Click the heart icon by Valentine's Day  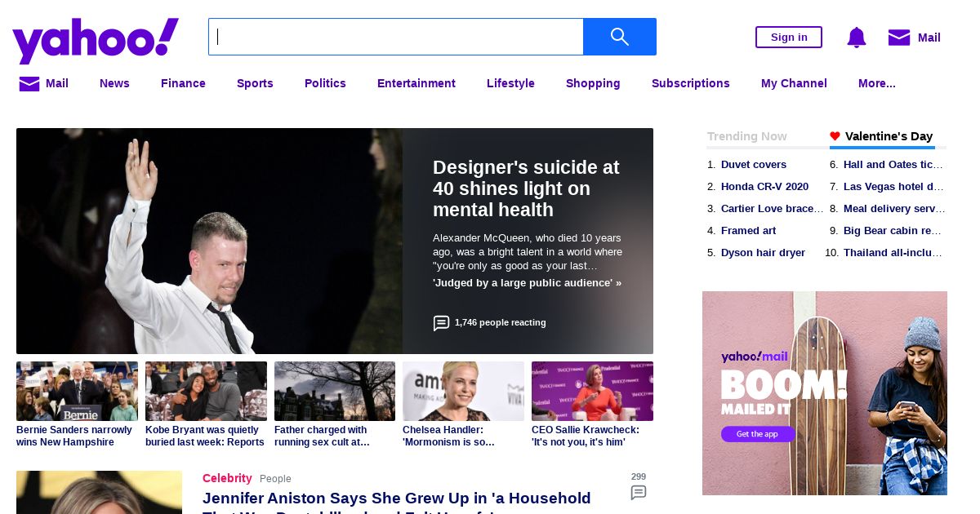pyautogui.click(x=835, y=136)
